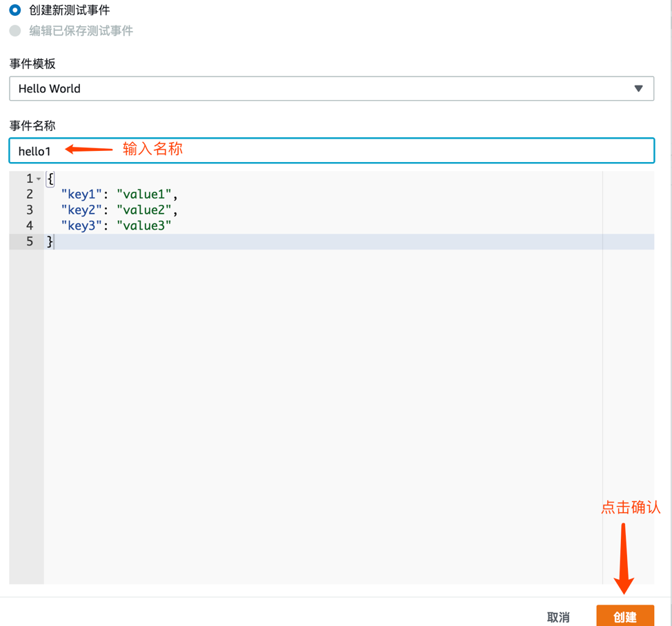Click line number 3 in the gutter
672x626 pixels.
click(x=30, y=210)
